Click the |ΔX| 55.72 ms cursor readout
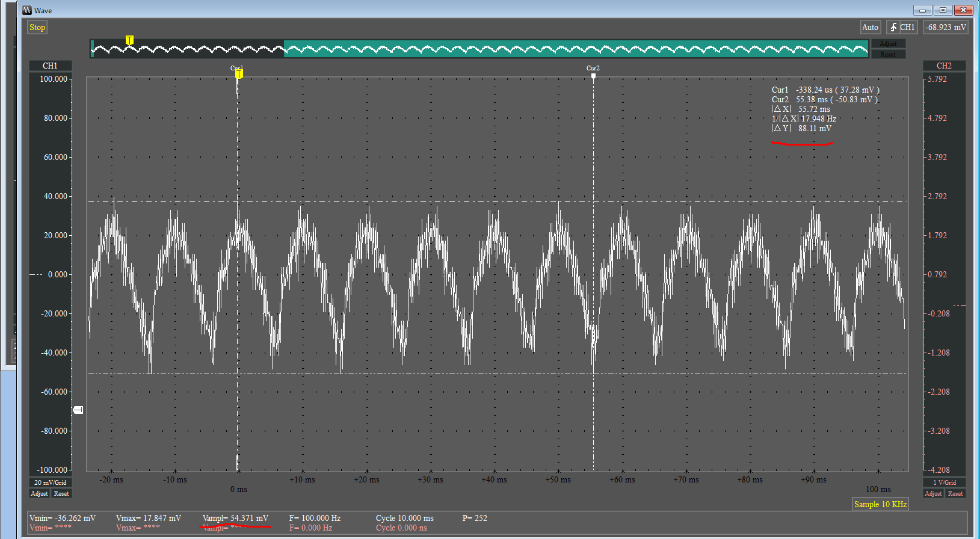Screen dimensions: 980x539 coord(801,109)
